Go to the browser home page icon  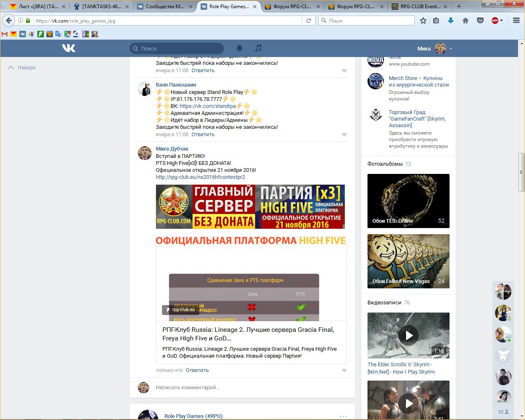(x=466, y=21)
